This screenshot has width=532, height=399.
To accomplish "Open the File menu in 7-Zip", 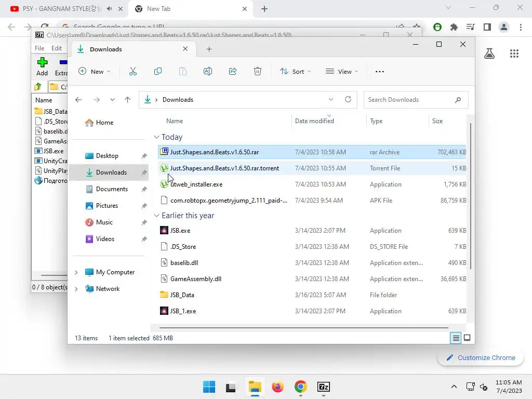I will click(x=39, y=48).
